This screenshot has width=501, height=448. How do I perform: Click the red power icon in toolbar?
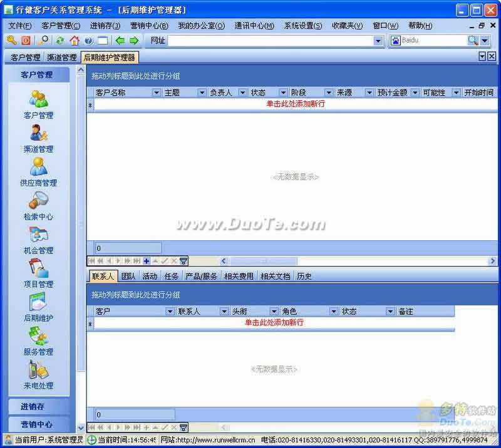tap(26, 41)
